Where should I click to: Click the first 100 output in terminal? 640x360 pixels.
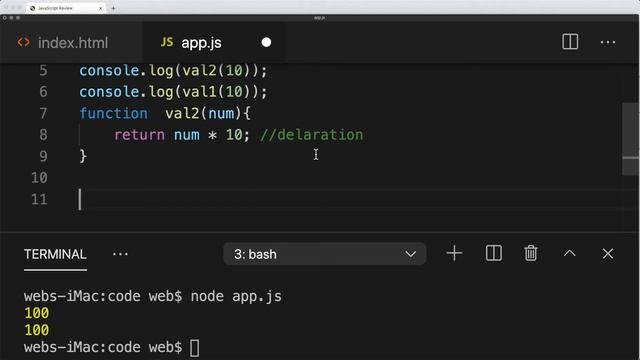[x=36, y=313]
